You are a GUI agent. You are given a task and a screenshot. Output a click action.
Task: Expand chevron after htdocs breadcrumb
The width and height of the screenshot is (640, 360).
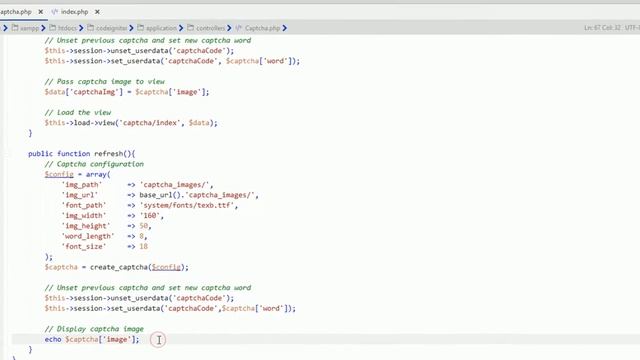coord(81,28)
